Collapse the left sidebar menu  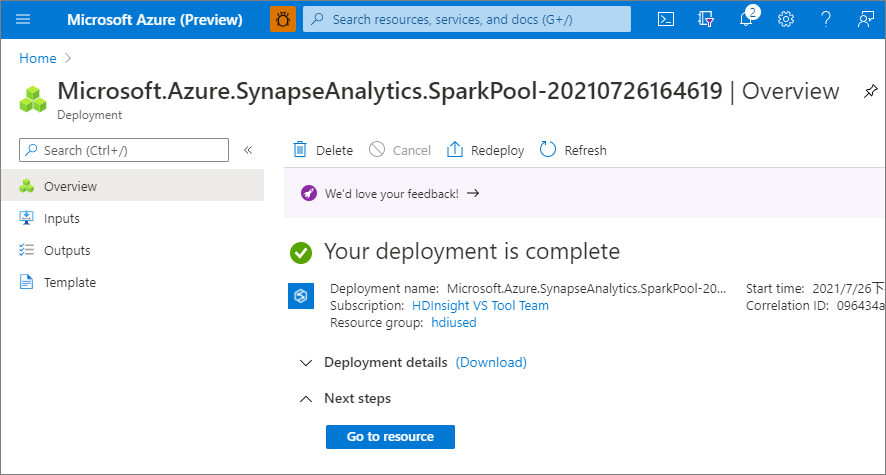tap(248, 150)
